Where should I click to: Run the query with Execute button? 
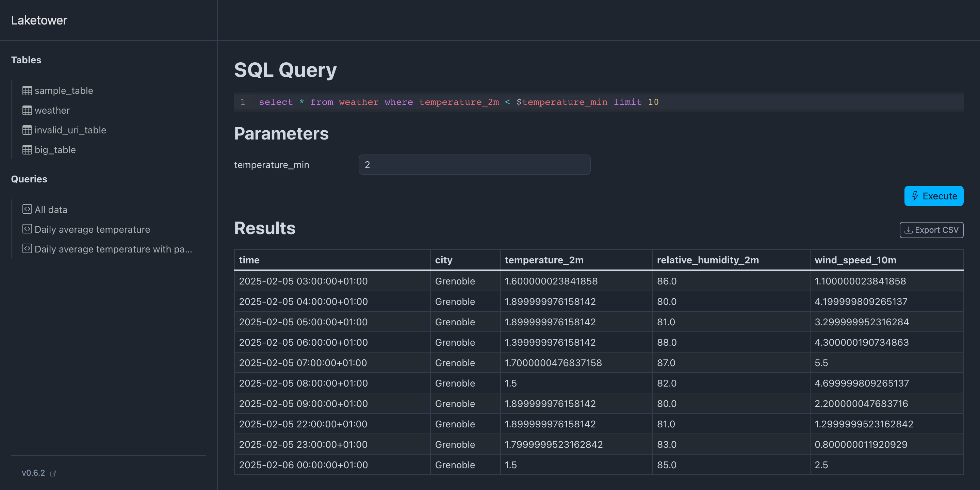click(934, 196)
